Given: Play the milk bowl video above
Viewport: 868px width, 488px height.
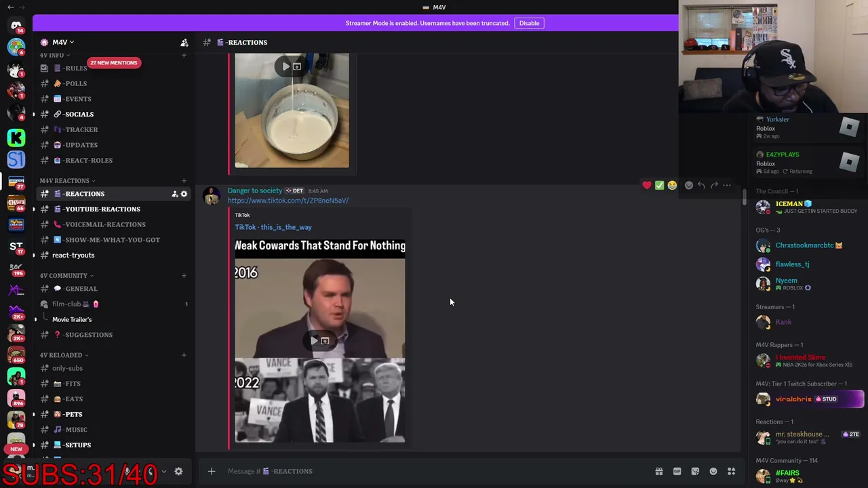Looking at the screenshot, I should point(286,66).
